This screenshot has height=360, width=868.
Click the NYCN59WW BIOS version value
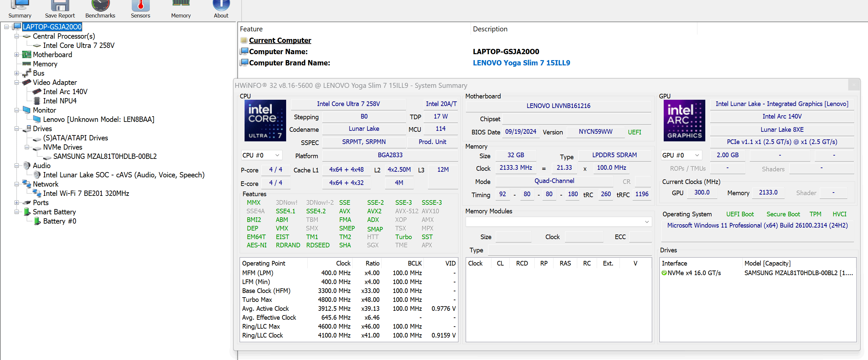595,132
